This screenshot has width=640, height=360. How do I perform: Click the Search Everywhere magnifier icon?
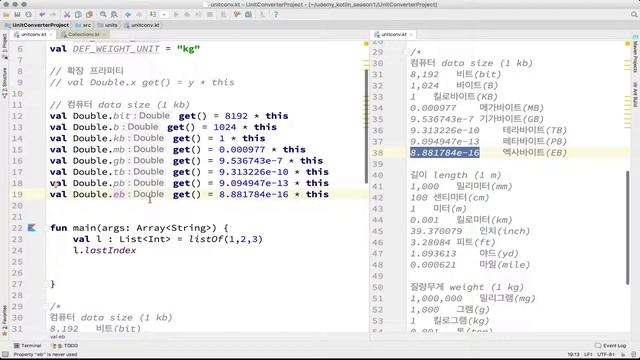(634, 14)
